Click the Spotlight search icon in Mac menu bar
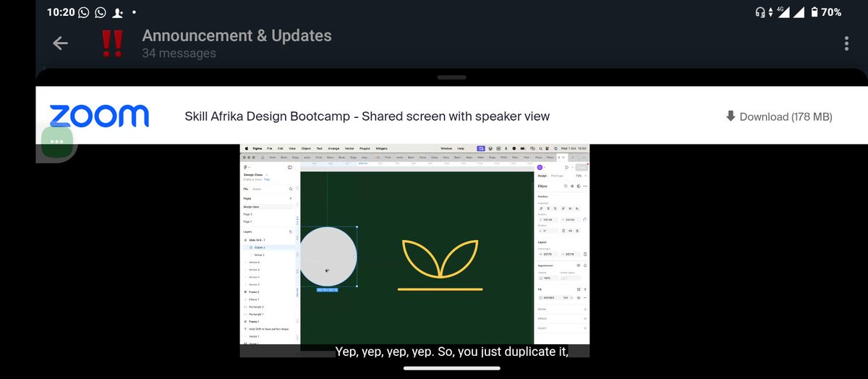Viewport: 868px width, 379px height. click(x=540, y=148)
